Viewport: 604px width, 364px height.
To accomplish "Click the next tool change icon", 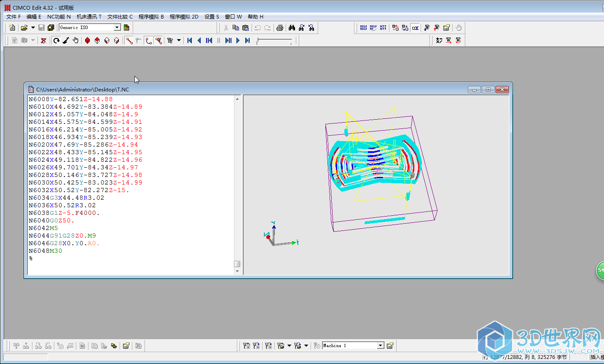I will coord(427,28).
